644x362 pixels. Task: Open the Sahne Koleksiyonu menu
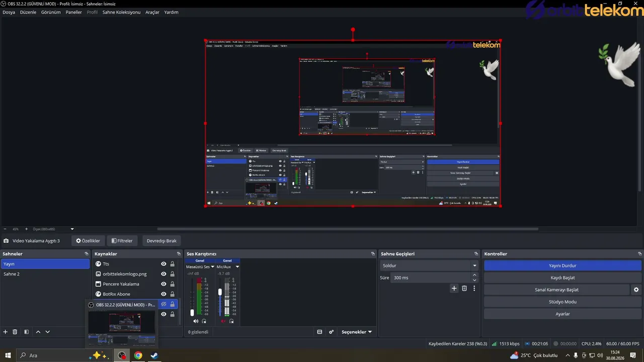(121, 12)
